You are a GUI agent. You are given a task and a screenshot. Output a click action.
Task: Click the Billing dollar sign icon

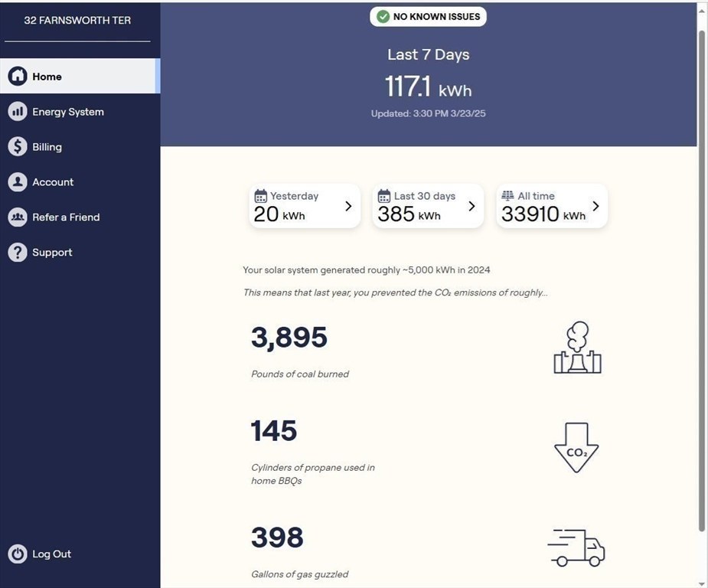click(18, 146)
